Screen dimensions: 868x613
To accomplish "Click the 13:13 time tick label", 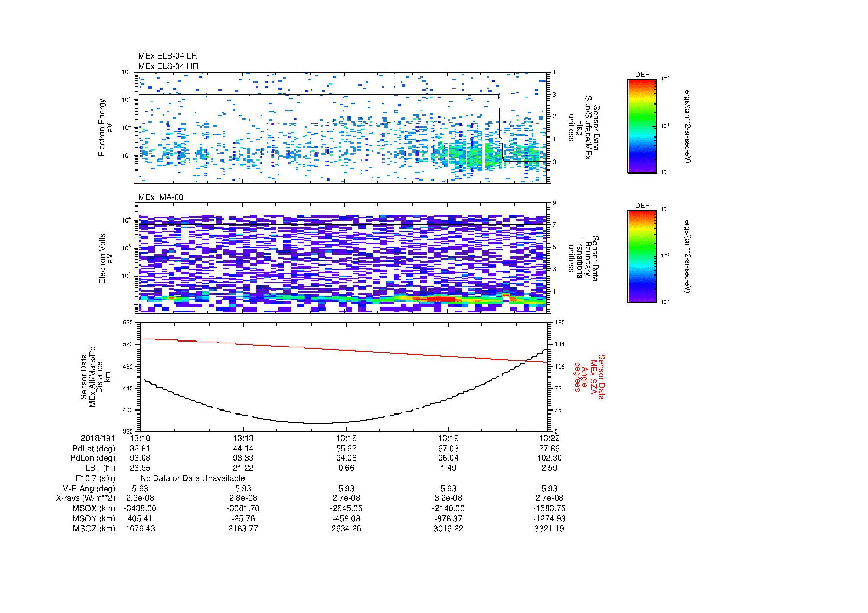I will pyautogui.click(x=243, y=438).
